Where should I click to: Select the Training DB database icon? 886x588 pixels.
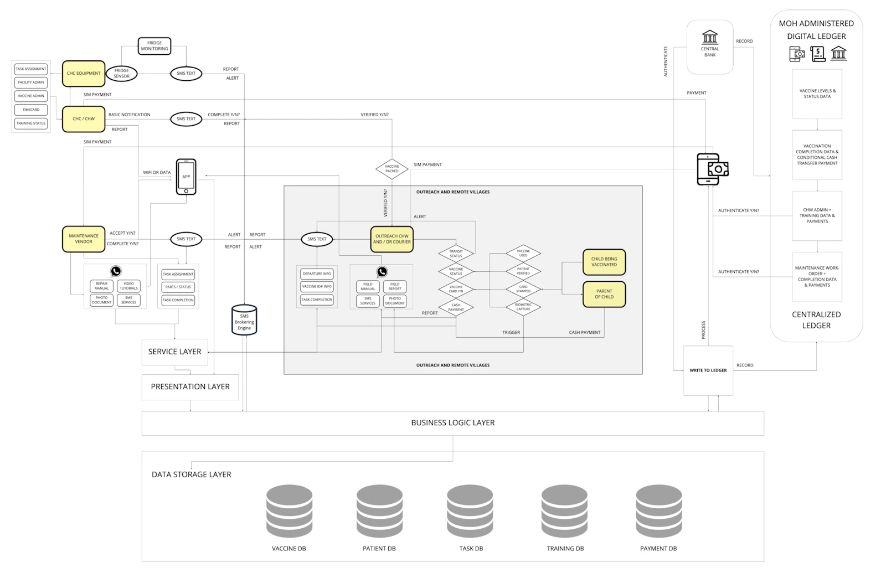[x=564, y=511]
